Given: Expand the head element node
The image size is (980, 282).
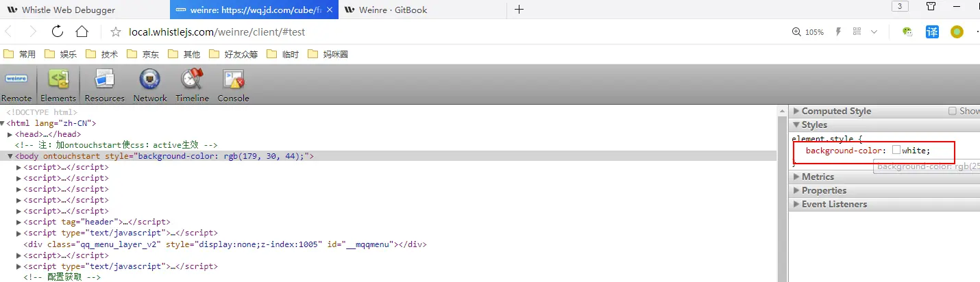Looking at the screenshot, I should coord(10,134).
